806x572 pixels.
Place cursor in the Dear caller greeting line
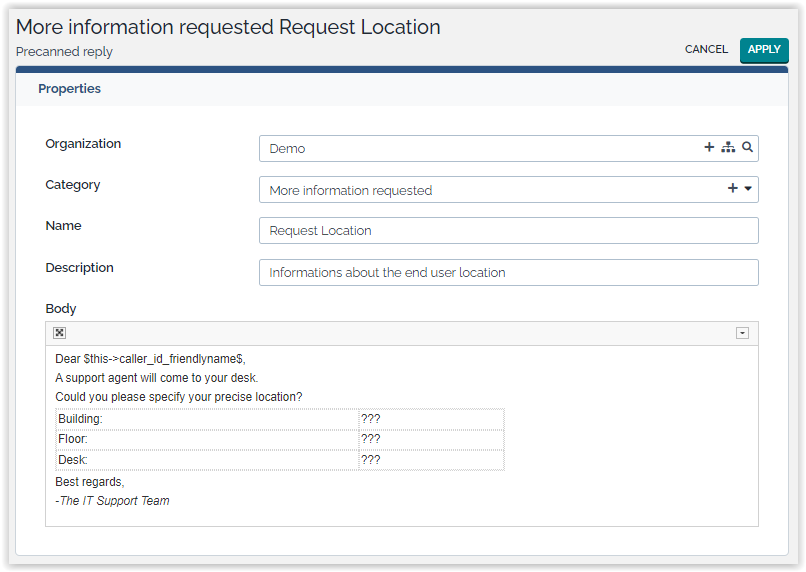[150, 358]
